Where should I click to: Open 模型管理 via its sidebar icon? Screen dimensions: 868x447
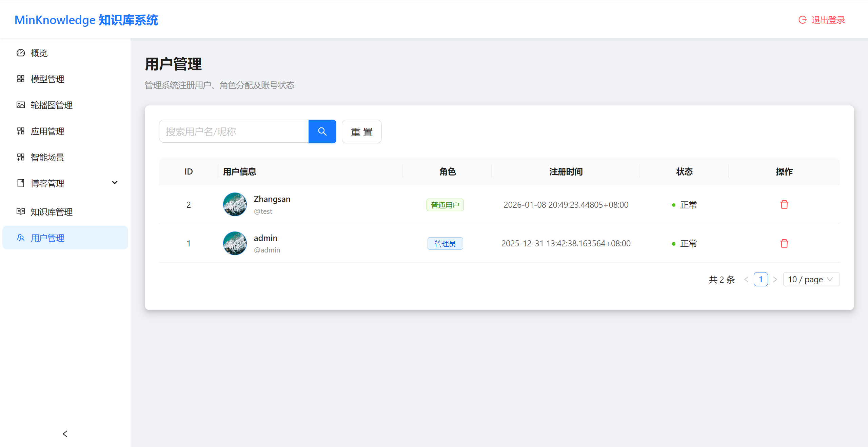click(20, 79)
